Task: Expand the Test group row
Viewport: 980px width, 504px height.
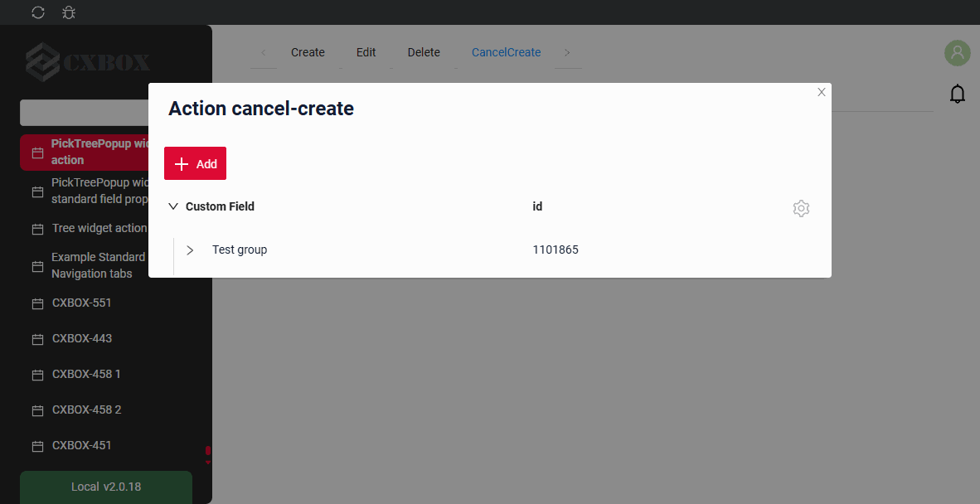Action: [x=190, y=250]
